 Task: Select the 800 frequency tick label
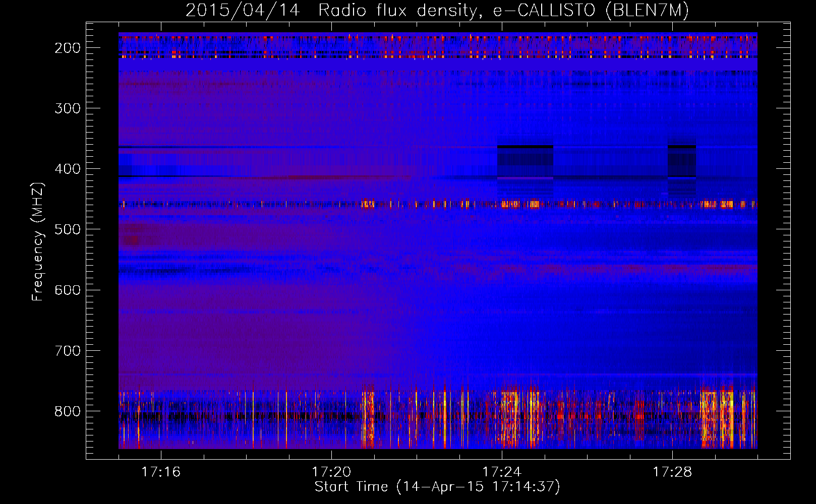(68, 411)
